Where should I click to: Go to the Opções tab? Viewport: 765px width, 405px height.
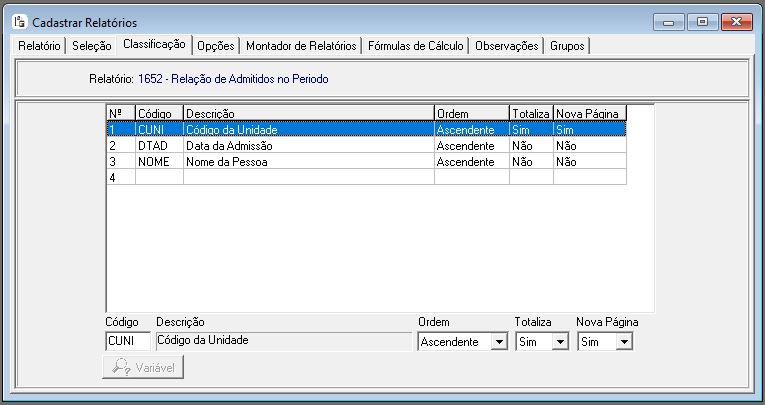[216, 46]
